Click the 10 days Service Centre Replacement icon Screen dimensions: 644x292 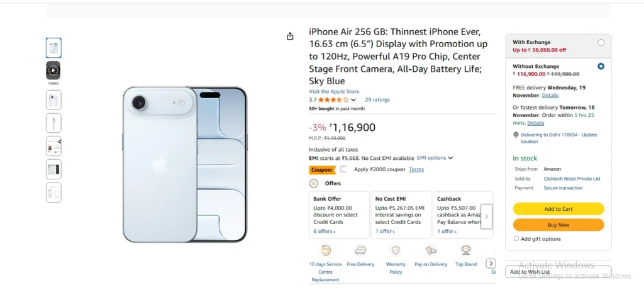tap(326, 250)
